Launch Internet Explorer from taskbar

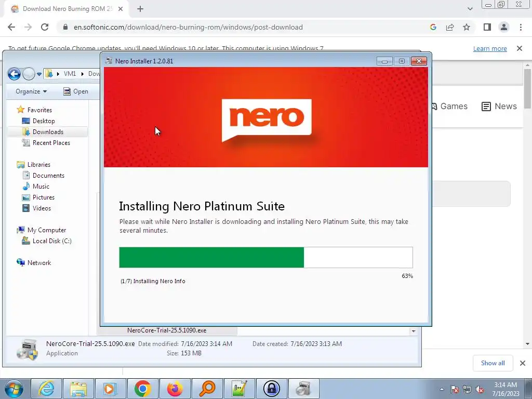46,389
